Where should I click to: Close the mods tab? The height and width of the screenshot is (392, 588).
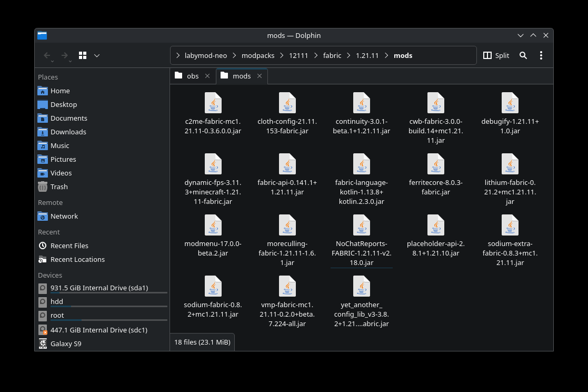click(x=259, y=76)
